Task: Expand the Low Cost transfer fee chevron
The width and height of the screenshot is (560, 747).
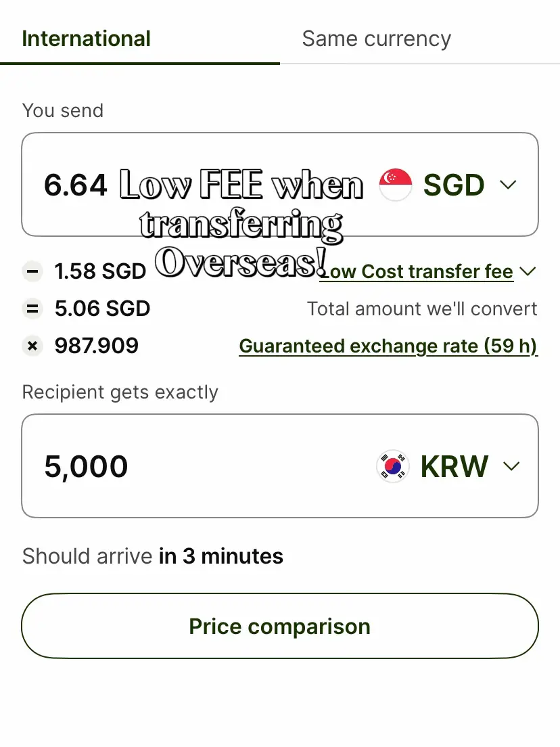Action: [528, 271]
